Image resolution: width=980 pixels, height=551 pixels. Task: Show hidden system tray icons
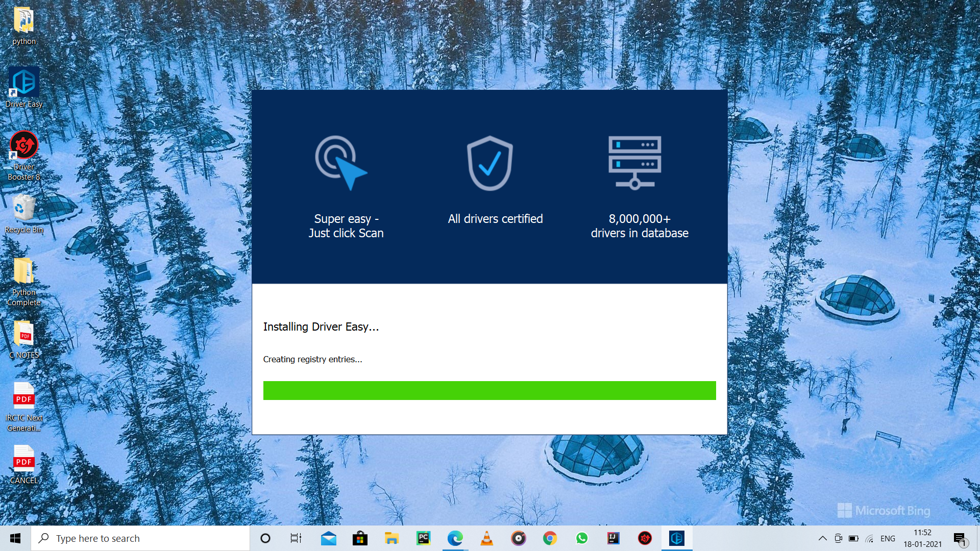point(822,538)
